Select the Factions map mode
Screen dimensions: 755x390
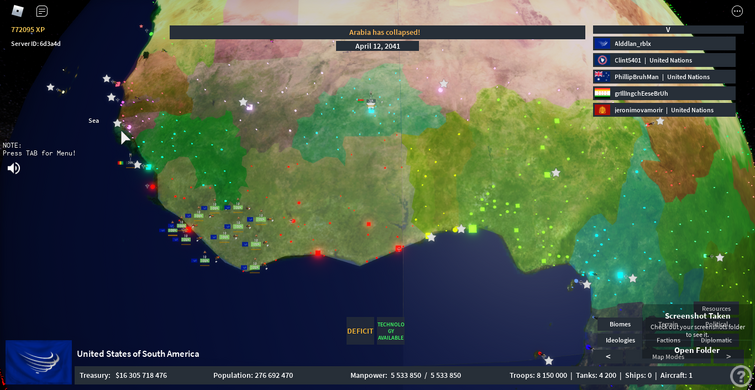pos(668,340)
